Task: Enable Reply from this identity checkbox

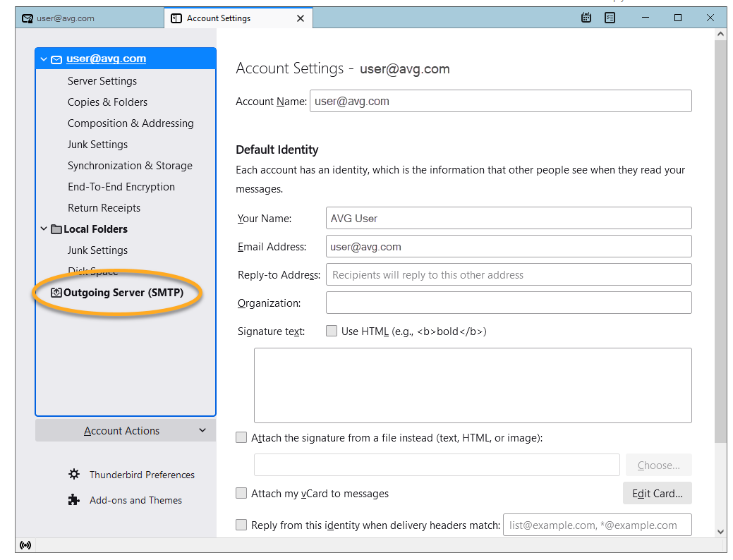Action: 242,525
